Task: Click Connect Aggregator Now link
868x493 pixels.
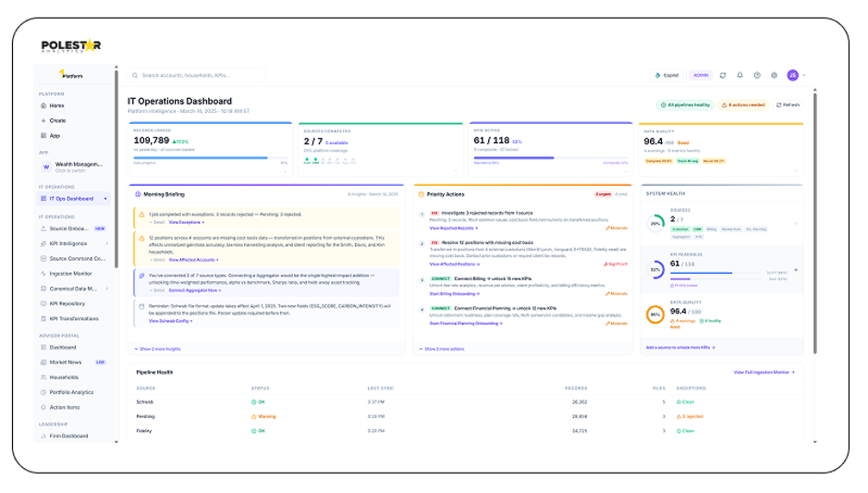Action: pos(195,290)
